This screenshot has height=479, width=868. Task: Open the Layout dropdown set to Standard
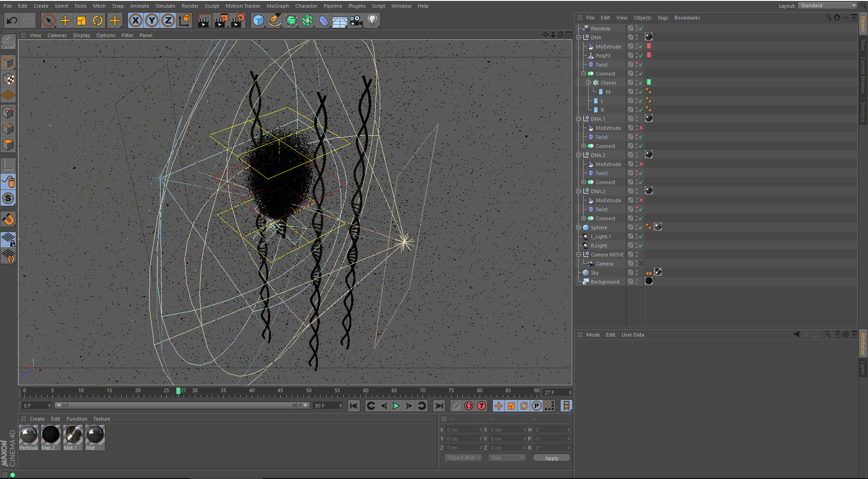coord(828,5)
